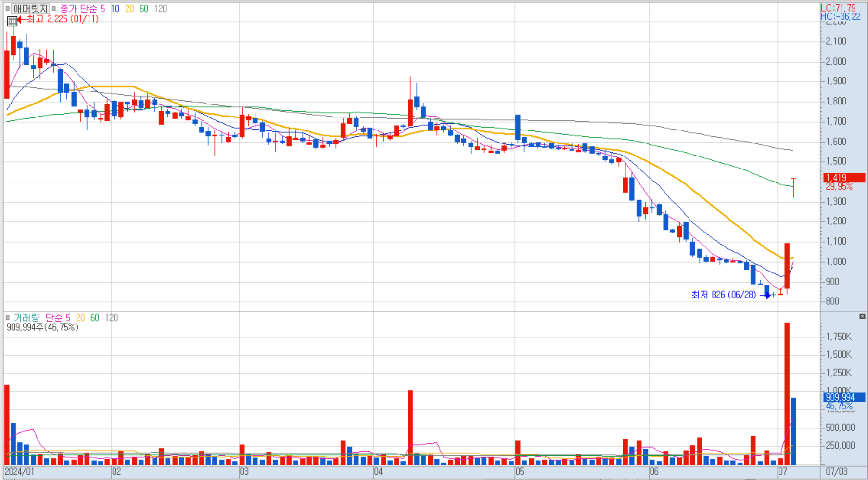
Task: Click the 909,994주(46.75%) volume summary text
Action: [42, 327]
